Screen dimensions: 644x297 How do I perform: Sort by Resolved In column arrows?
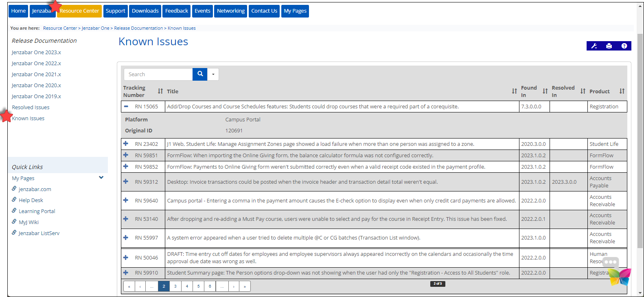[583, 91]
